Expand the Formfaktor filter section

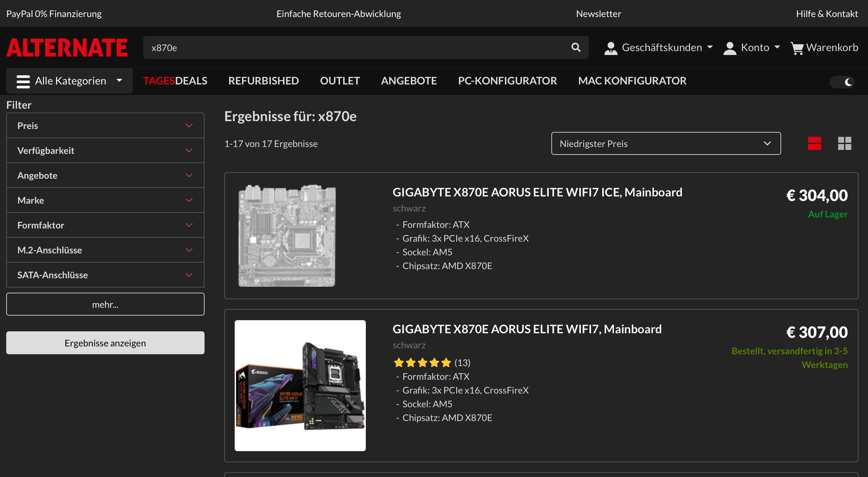tap(105, 225)
